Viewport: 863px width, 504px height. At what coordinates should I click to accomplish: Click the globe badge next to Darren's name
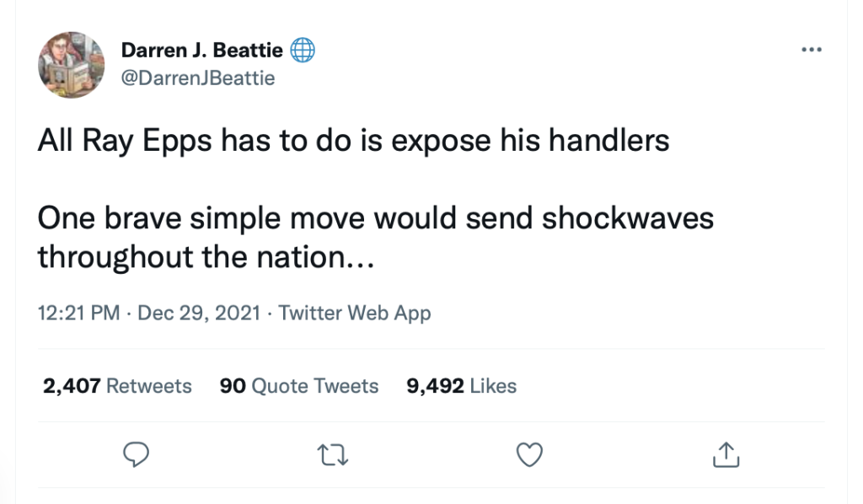tap(302, 49)
